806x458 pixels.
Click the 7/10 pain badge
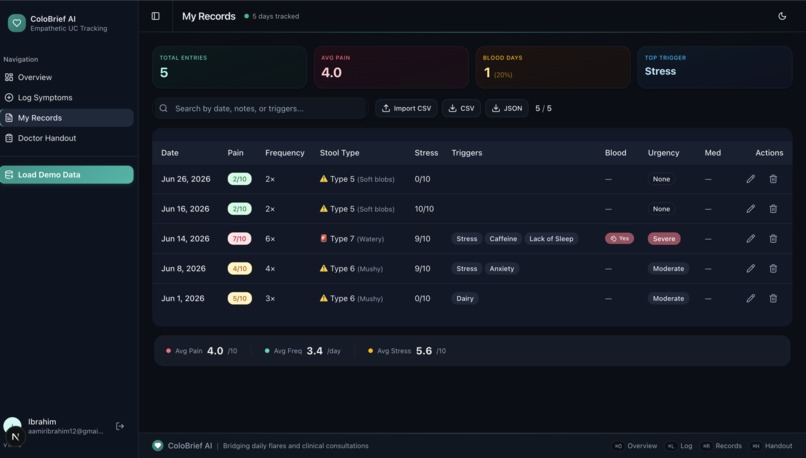click(x=240, y=239)
